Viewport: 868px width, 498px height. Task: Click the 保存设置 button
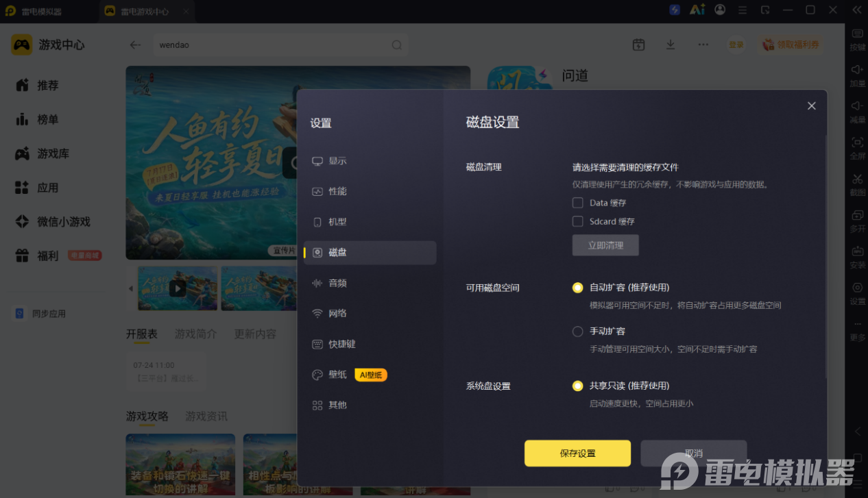click(x=577, y=453)
